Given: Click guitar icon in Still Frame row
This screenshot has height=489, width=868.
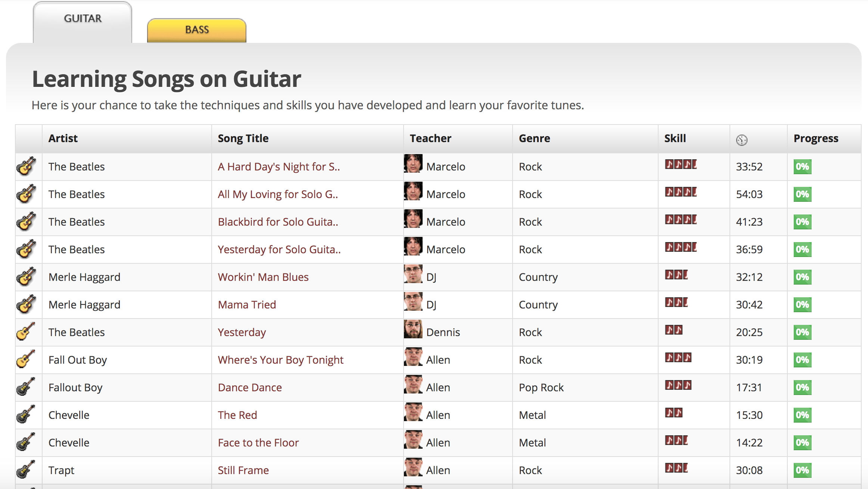Looking at the screenshot, I should click(26, 470).
